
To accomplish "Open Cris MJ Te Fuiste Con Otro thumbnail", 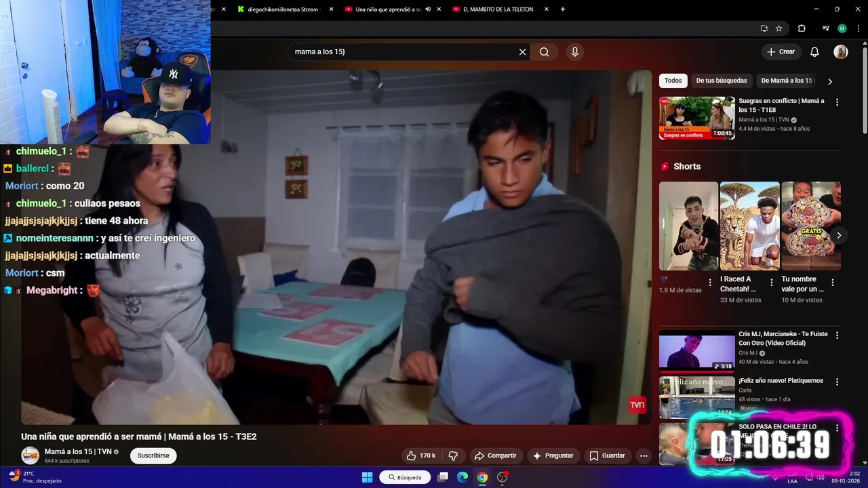I will click(x=697, y=350).
